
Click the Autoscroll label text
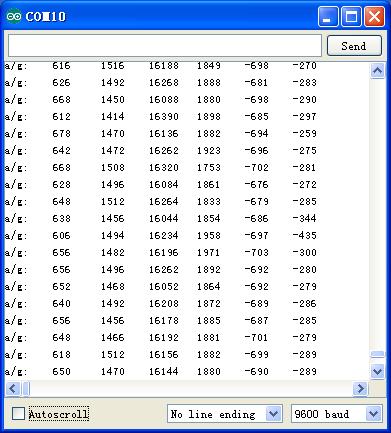pos(59,414)
